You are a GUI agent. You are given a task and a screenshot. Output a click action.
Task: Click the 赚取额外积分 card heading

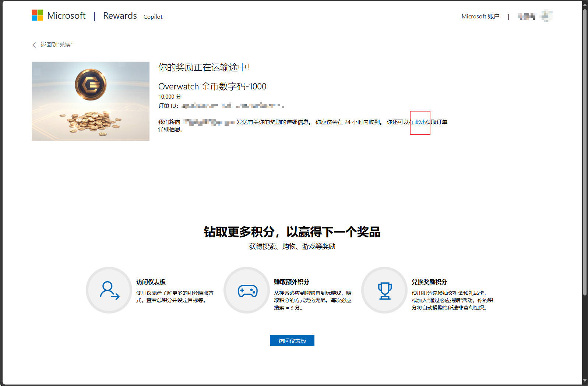[291, 282]
